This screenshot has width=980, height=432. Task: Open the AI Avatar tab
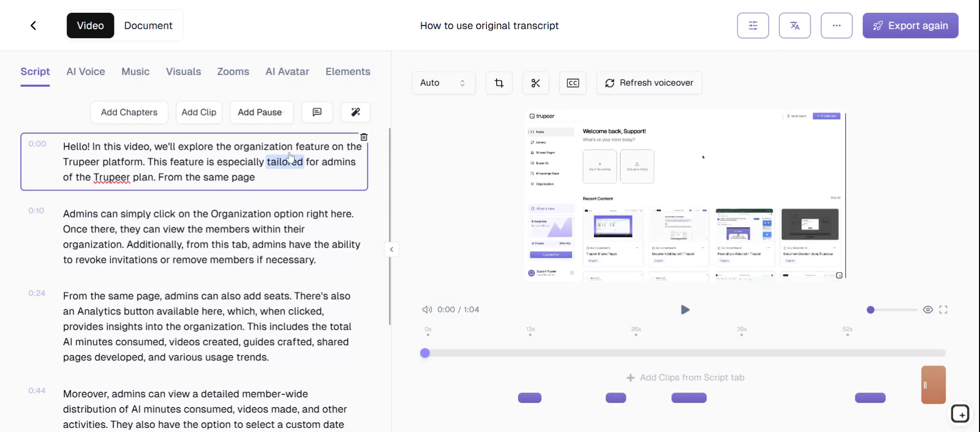287,72
